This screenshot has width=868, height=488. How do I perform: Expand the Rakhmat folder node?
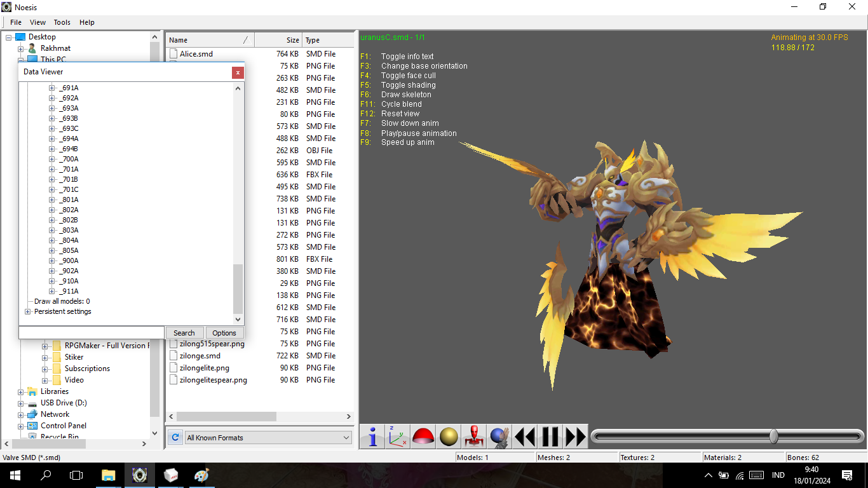click(21, 48)
